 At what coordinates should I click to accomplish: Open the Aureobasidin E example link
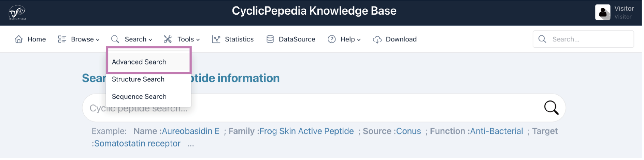click(x=191, y=131)
